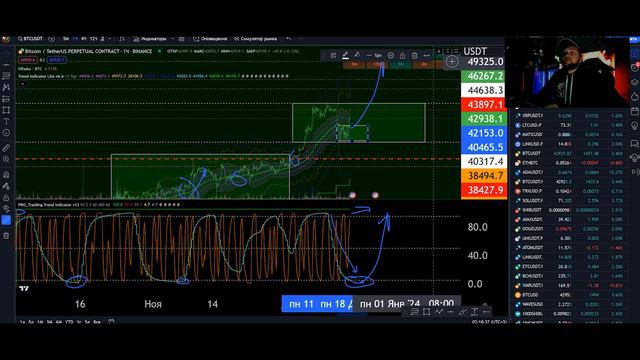The width and height of the screenshot is (640, 360).
Task: Open the chart type candles selector
Action: point(122,39)
